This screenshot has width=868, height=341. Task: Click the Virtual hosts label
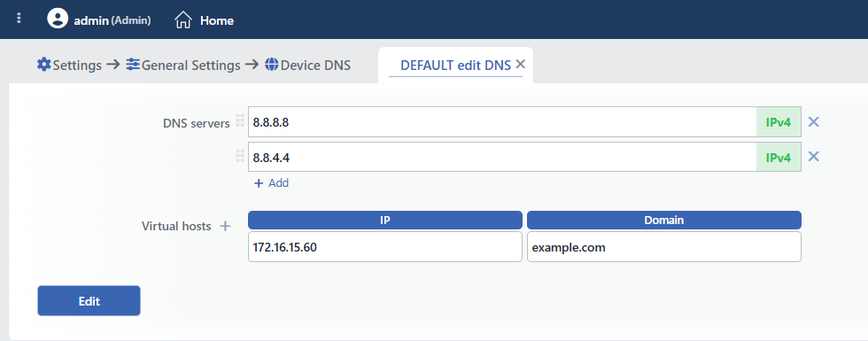pos(176,226)
